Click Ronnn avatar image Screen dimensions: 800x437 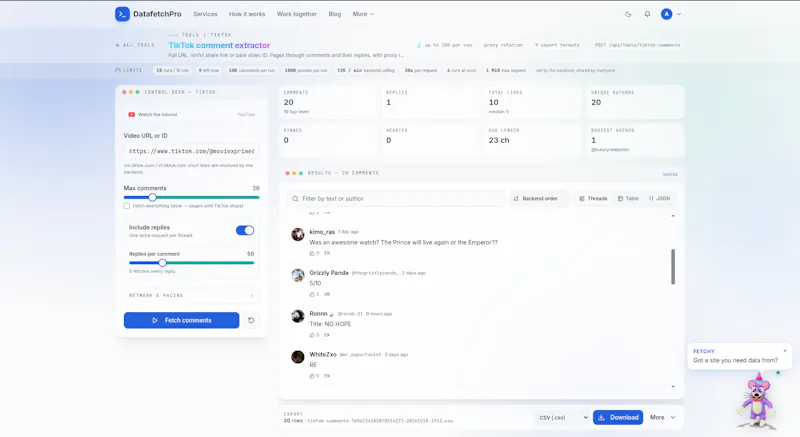298,316
